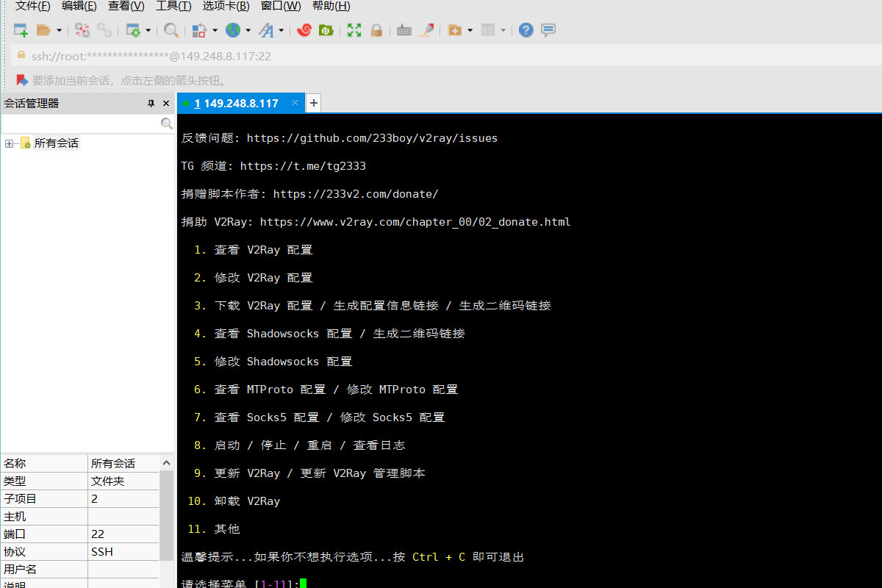The height and width of the screenshot is (588, 882).
Task: Click the terminal line '5. 修改 Shadowsocks 配置'
Action: [273, 362]
